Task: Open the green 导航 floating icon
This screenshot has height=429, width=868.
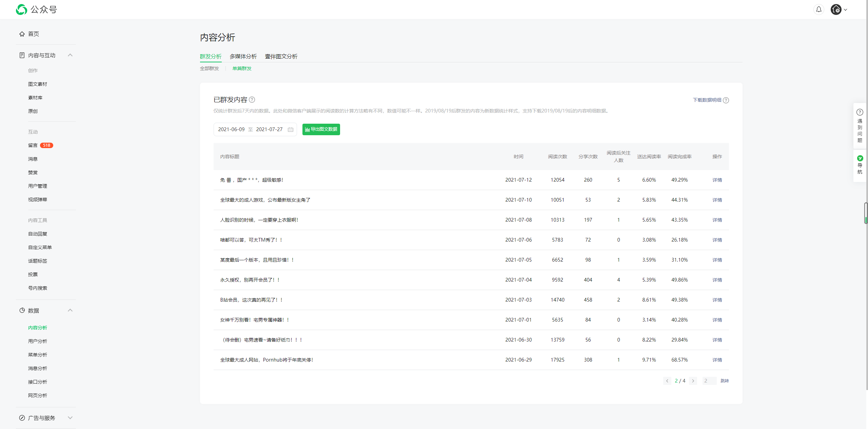Action: point(860,158)
